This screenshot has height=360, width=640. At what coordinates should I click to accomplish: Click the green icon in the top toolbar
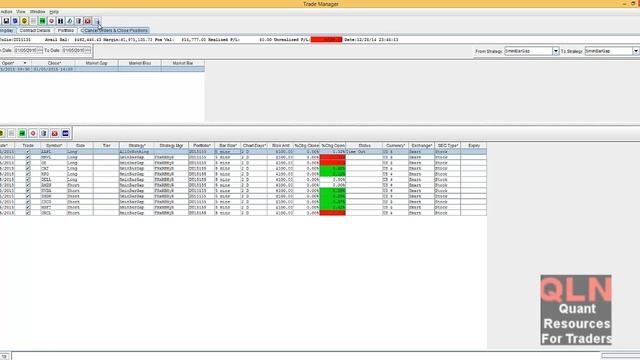point(42,21)
